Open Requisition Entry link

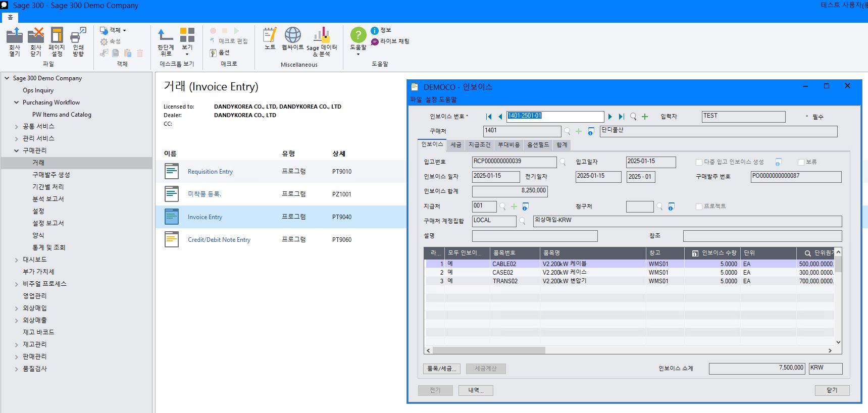pos(210,172)
